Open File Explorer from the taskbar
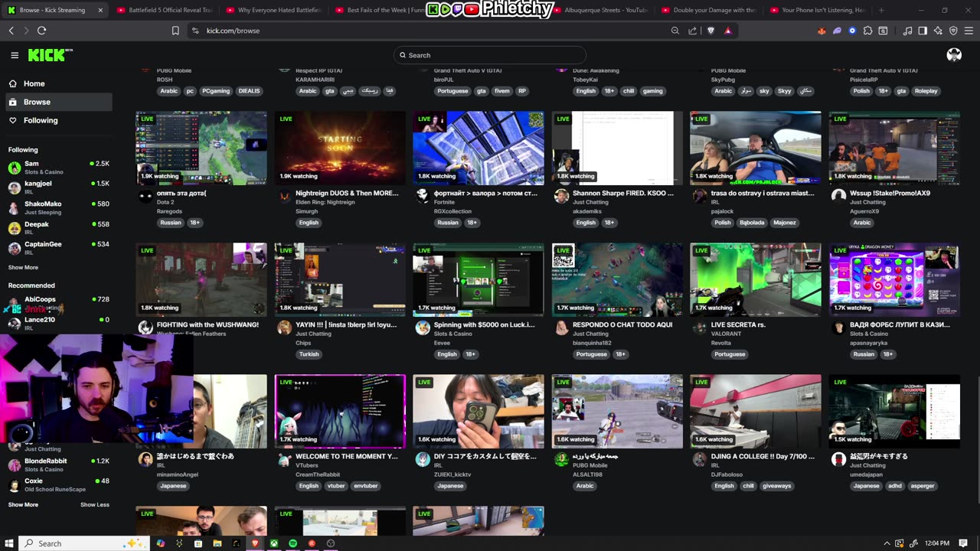Viewport: 980px width, 551px height. [217, 543]
